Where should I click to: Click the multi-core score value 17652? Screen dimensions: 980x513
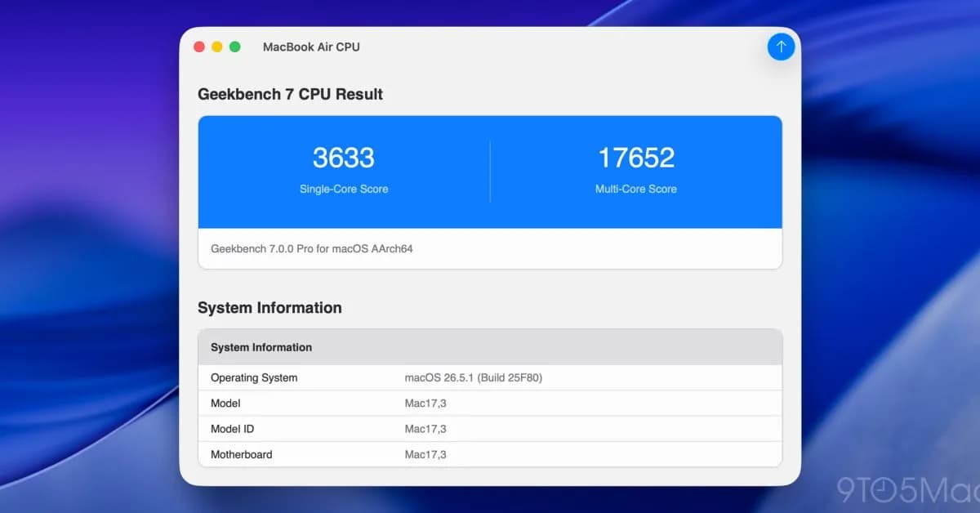coord(636,157)
